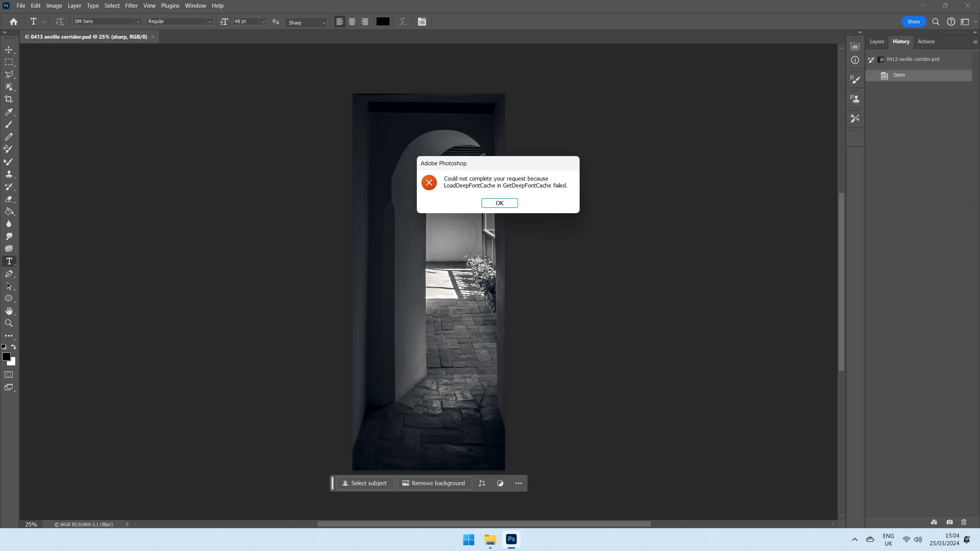Click OK in the error dialog

(499, 203)
